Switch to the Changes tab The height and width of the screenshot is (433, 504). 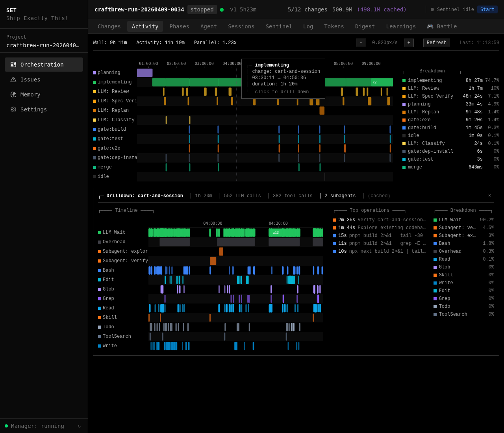coord(109,26)
